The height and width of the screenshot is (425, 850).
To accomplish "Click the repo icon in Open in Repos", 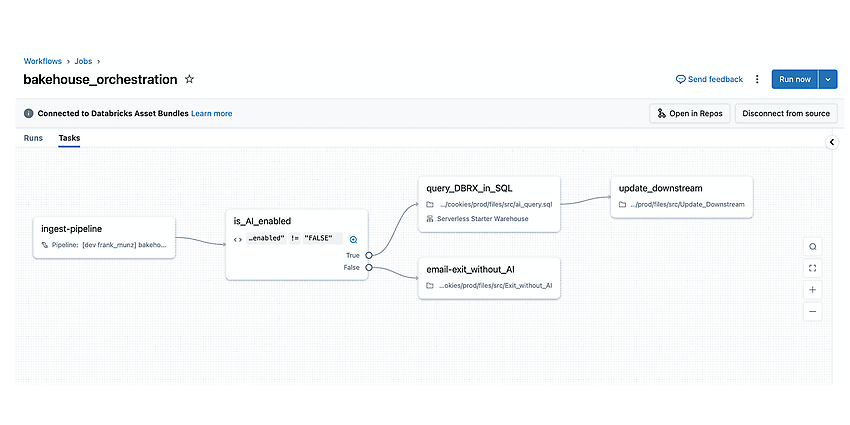I will point(661,113).
